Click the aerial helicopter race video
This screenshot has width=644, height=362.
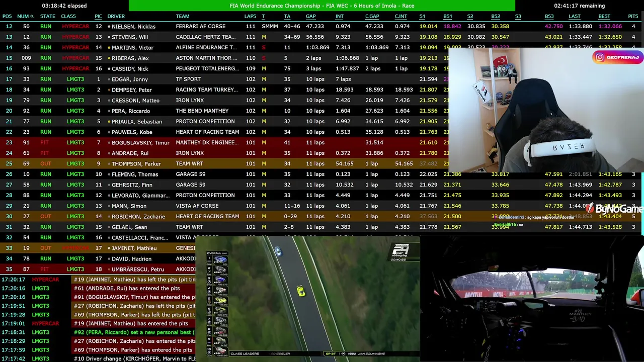tap(308, 299)
